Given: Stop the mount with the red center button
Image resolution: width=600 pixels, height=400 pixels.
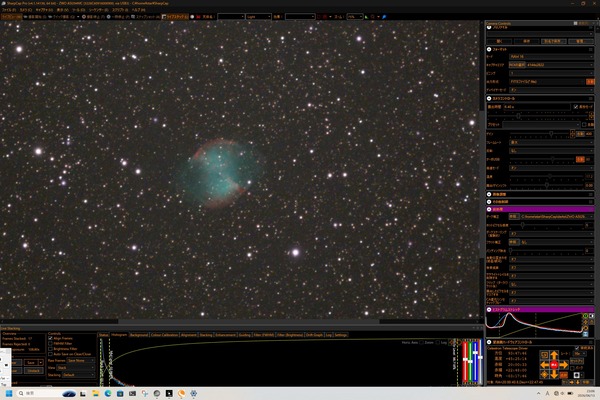Looking at the screenshot, I should tap(554, 365).
